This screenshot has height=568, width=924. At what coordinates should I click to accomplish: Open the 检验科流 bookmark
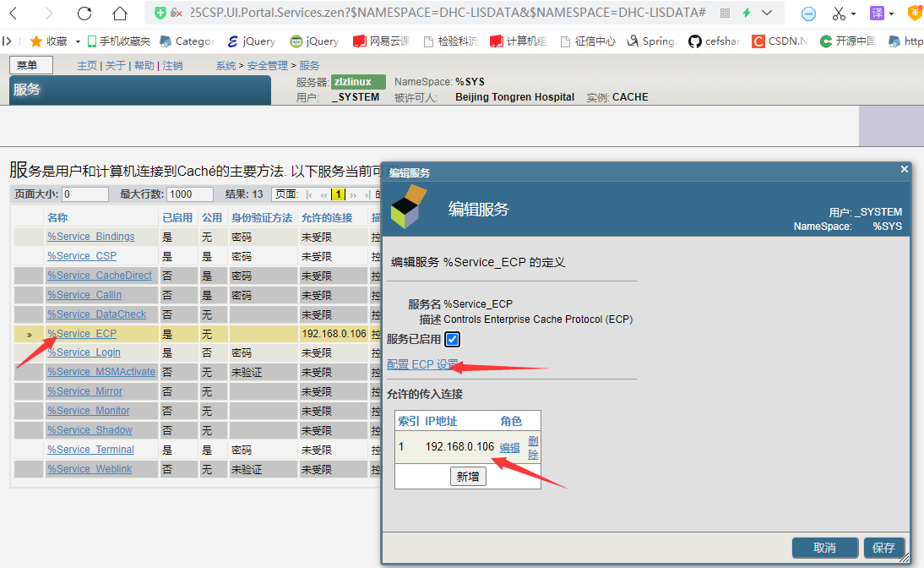[450, 41]
